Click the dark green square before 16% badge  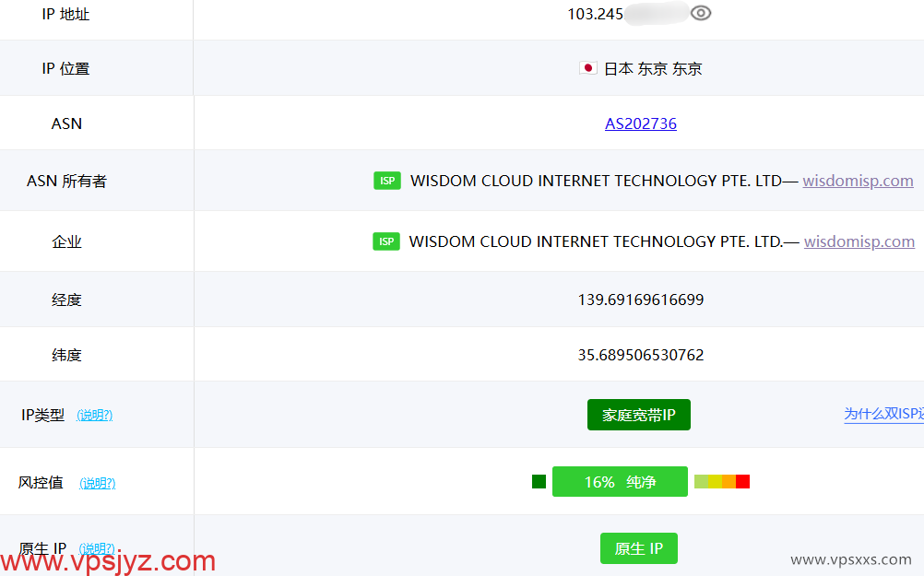539,482
